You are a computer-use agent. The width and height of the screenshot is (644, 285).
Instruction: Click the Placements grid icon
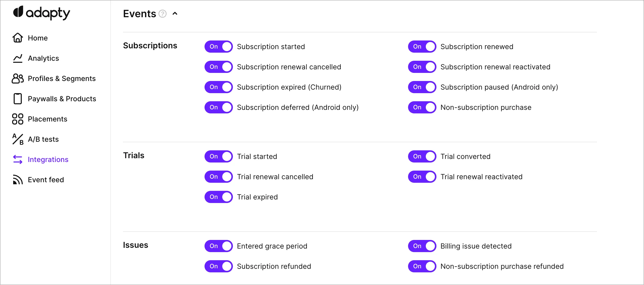point(18,119)
